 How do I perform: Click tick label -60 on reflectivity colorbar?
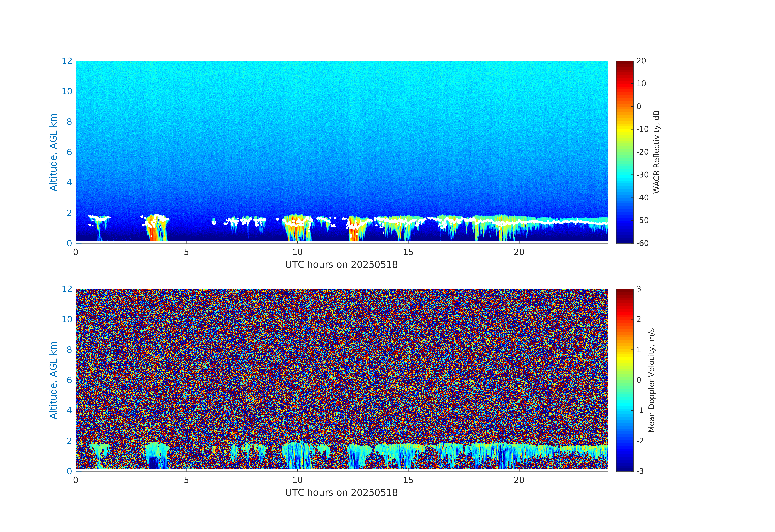tap(642, 243)
